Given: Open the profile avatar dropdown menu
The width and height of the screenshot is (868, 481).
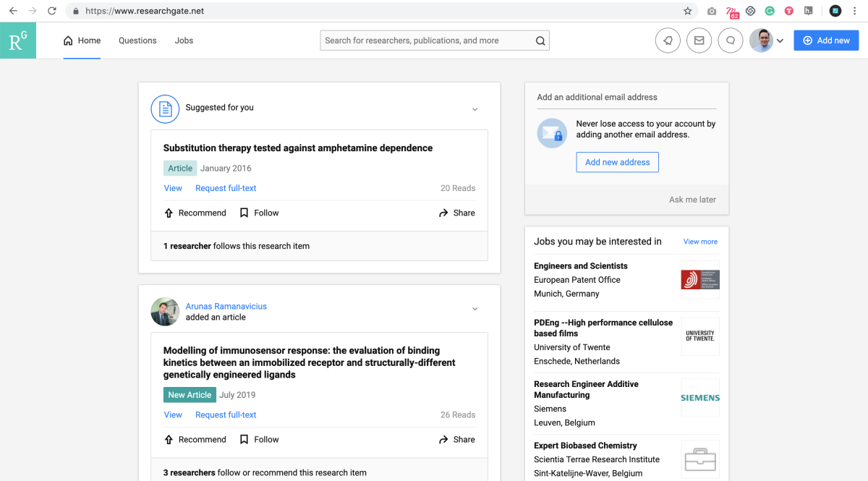Looking at the screenshot, I should click(x=767, y=41).
